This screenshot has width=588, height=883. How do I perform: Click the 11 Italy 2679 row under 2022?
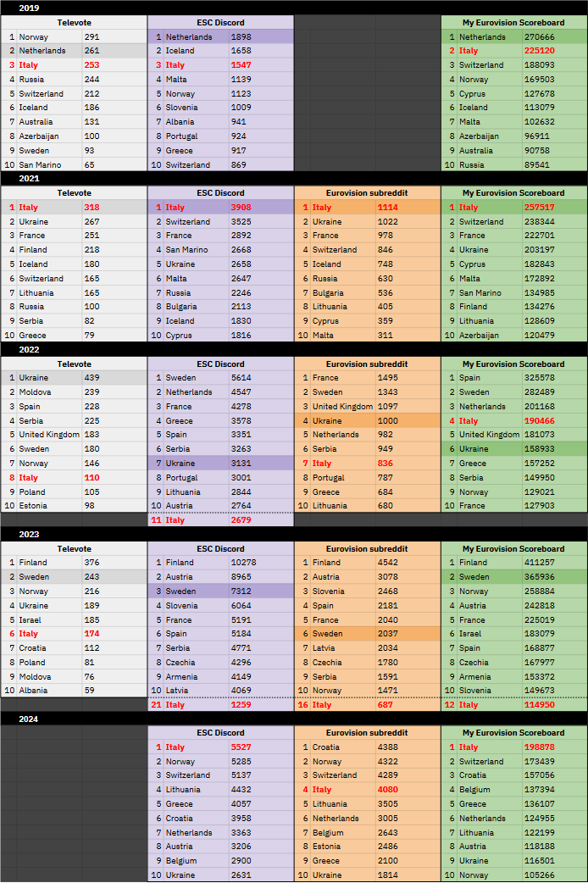pos(221,520)
